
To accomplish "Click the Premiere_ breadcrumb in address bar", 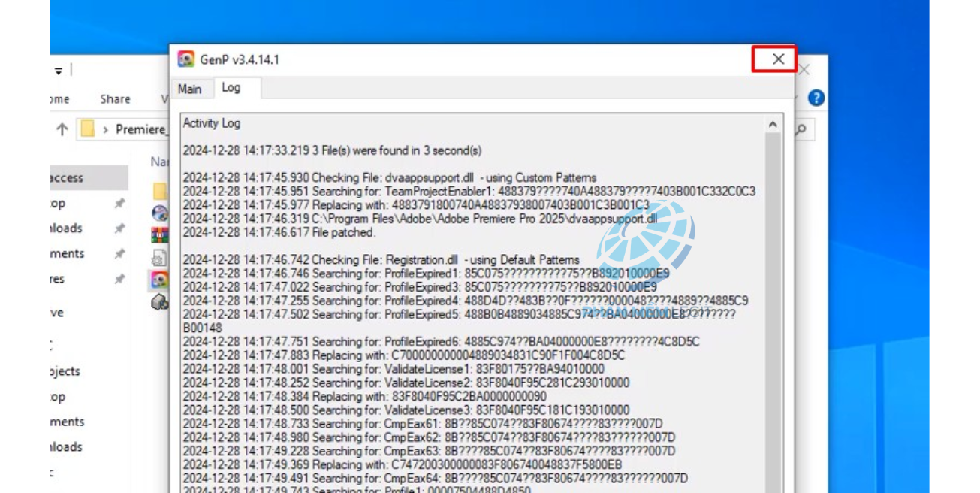I will click(x=141, y=129).
